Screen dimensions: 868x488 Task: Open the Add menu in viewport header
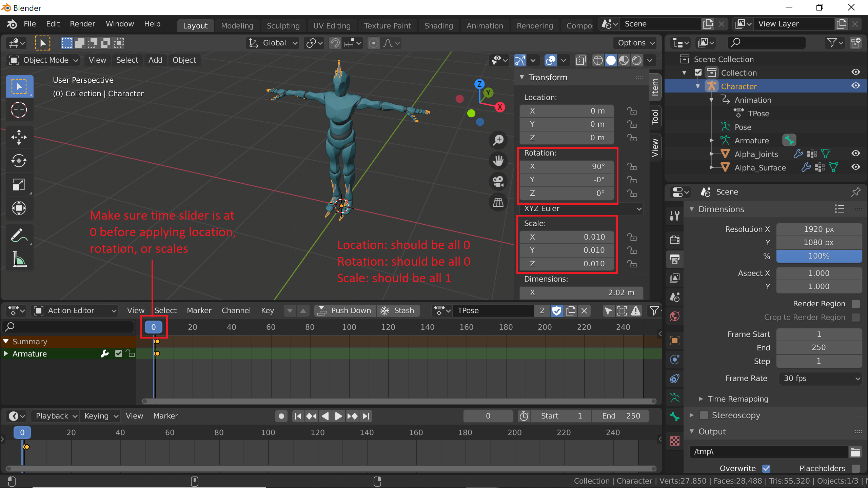pos(155,60)
